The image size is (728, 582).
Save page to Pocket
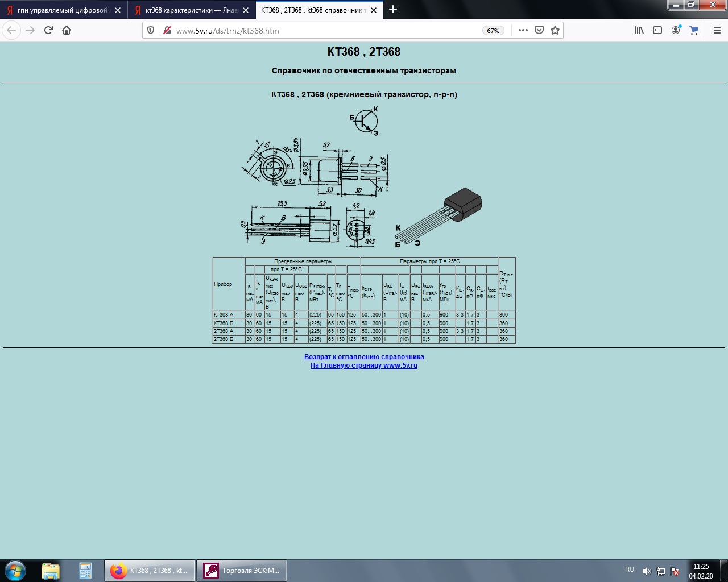(539, 31)
